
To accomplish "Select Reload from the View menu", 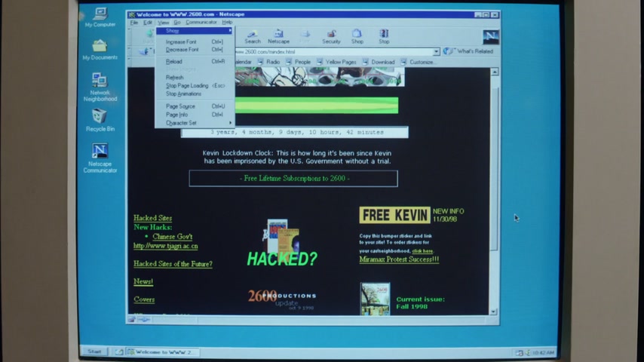I will 174,61.
